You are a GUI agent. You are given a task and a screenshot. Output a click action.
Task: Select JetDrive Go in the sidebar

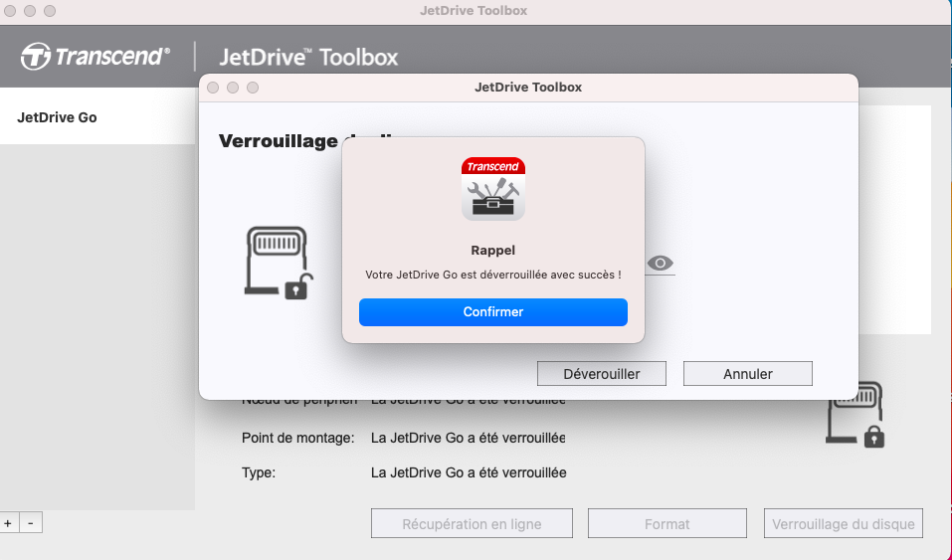click(97, 117)
